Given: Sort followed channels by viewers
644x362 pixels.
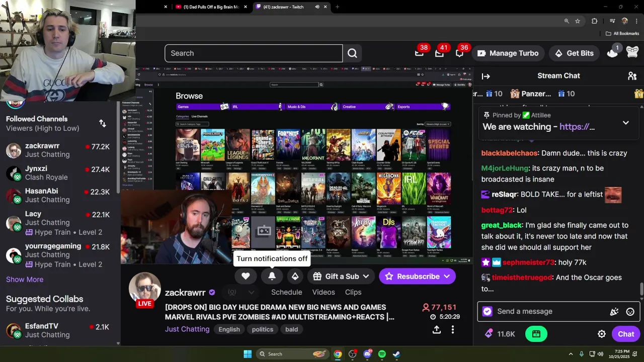Looking at the screenshot, I should click(103, 124).
